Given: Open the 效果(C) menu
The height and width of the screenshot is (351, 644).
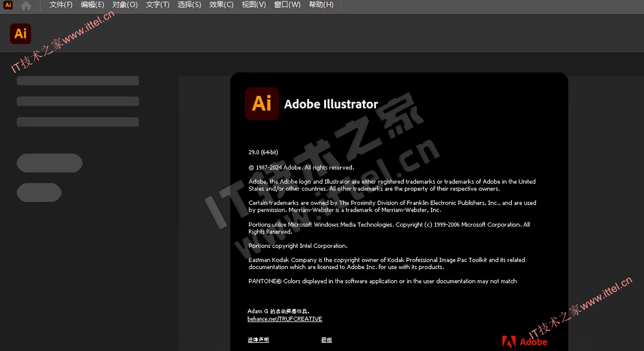Looking at the screenshot, I should pos(221,4).
